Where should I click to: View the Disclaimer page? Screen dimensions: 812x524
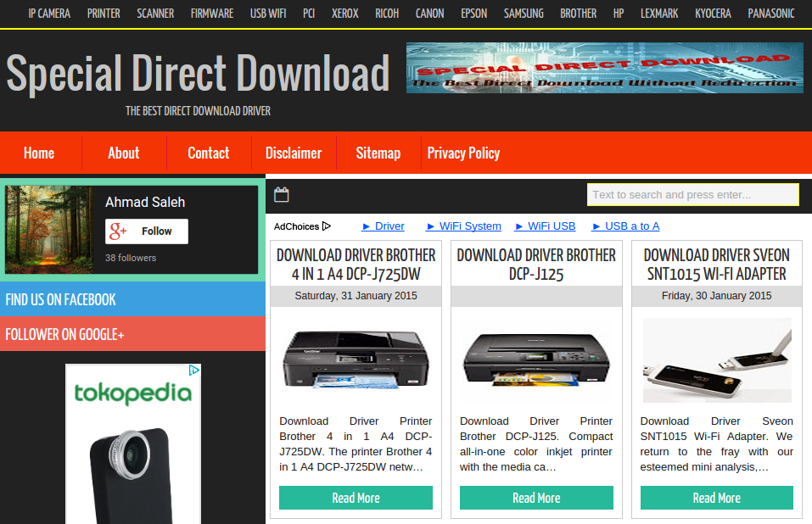294,153
